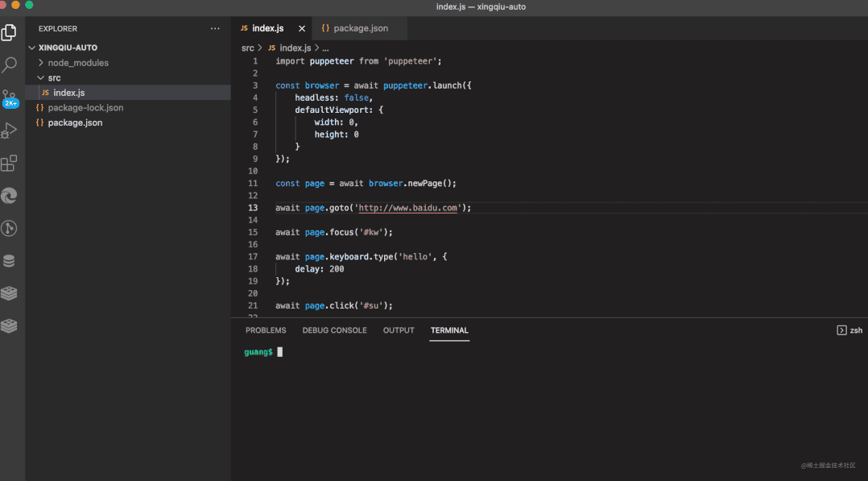Click the 'delay: 200' code line

[x=320, y=269]
